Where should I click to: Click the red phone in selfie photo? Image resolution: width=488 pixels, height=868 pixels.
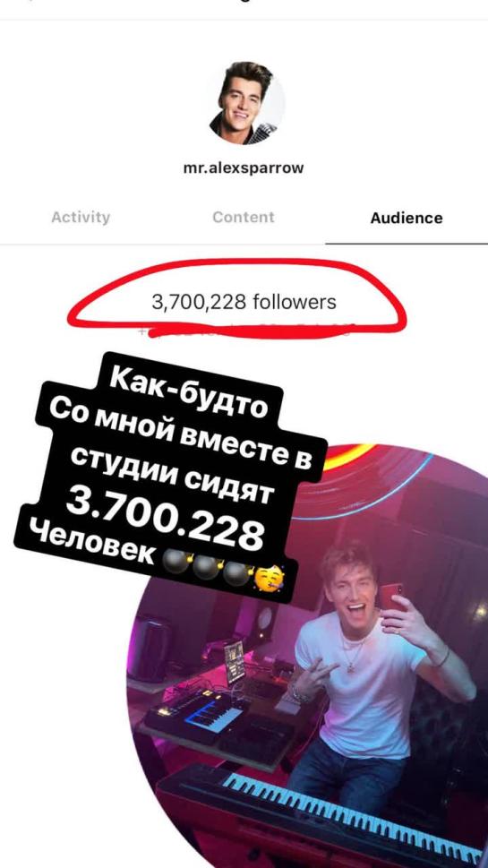click(x=393, y=595)
